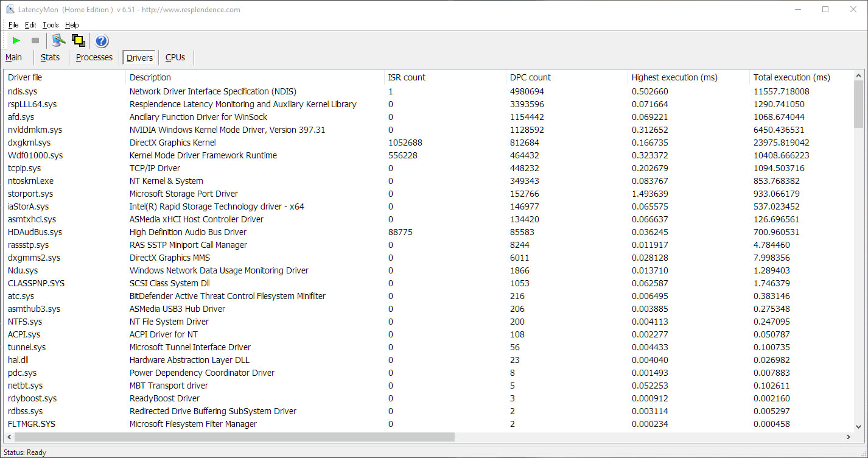Select the dxgkrnl.sys driver row
Screen dimensions: 868x458
coord(429,143)
